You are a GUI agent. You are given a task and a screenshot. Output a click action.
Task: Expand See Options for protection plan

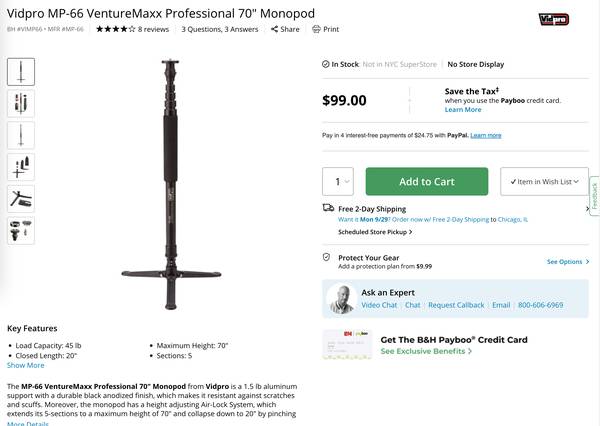click(567, 262)
